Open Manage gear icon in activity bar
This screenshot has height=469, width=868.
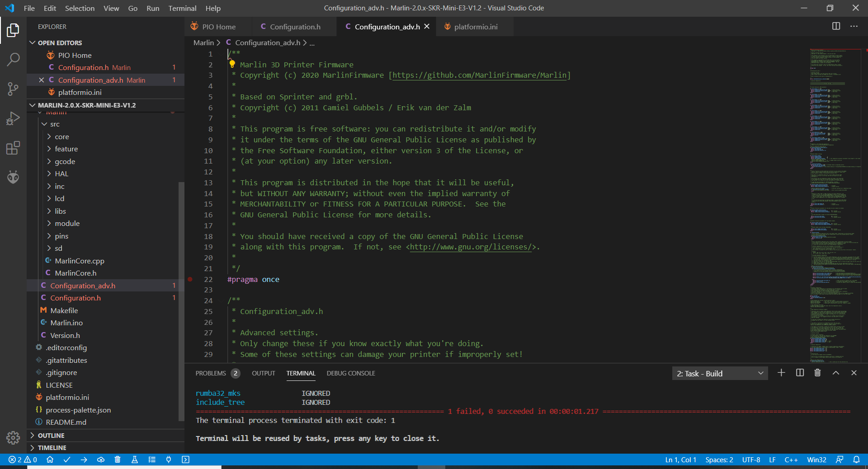coord(13,437)
